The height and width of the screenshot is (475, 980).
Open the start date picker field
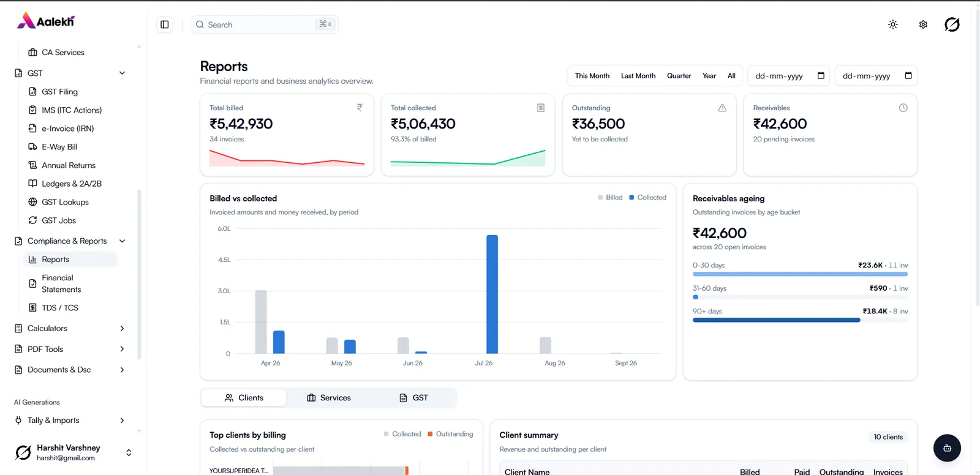pos(790,76)
